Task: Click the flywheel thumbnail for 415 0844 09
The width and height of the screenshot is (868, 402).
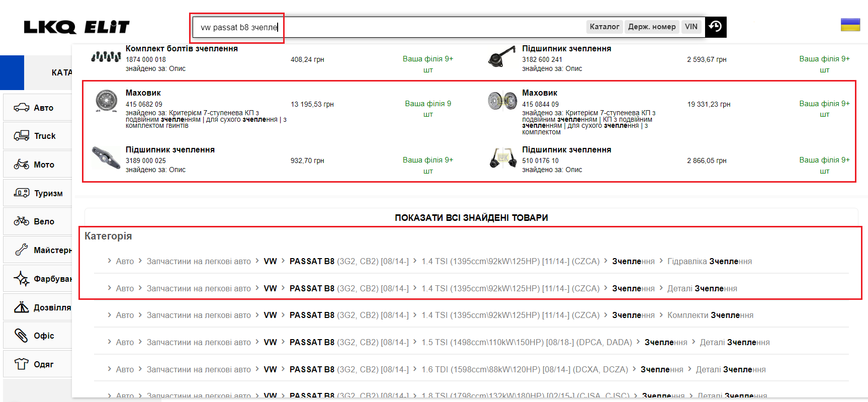Action: (x=502, y=101)
